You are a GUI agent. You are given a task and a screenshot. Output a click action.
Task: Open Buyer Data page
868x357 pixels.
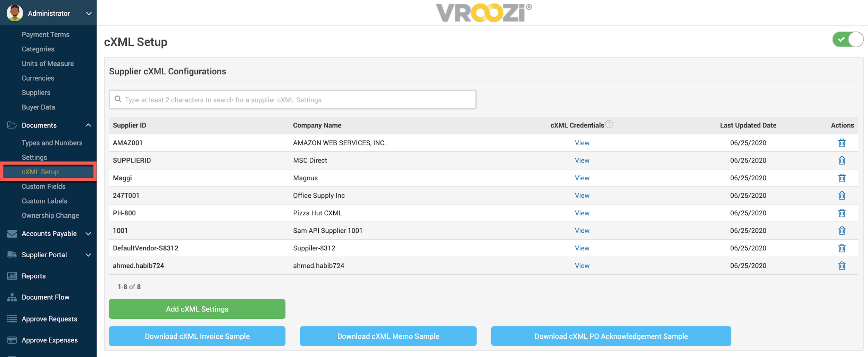pos(38,107)
